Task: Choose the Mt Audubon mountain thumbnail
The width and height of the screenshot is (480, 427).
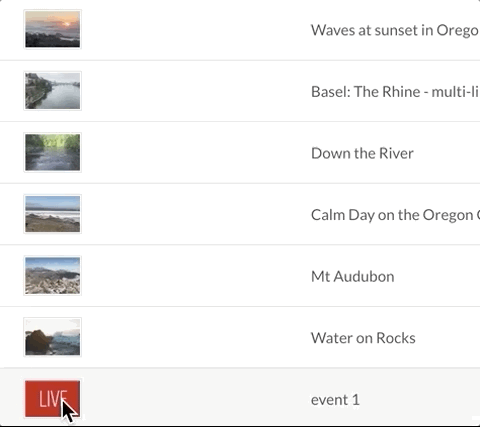Action: [53, 276]
